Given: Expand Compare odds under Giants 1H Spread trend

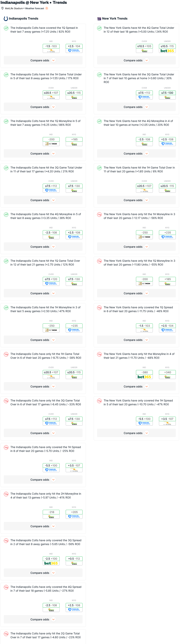Looking at the screenshot, I should [136, 433].
